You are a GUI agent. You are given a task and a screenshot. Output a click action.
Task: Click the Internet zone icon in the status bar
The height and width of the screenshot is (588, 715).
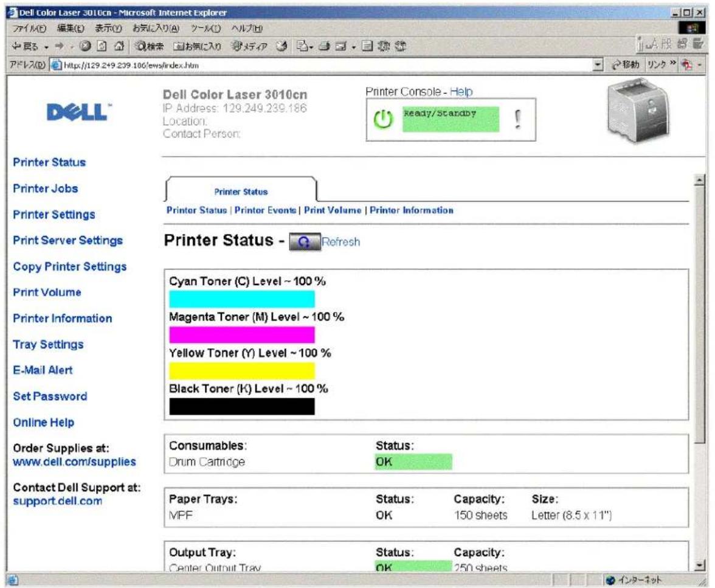[610, 579]
